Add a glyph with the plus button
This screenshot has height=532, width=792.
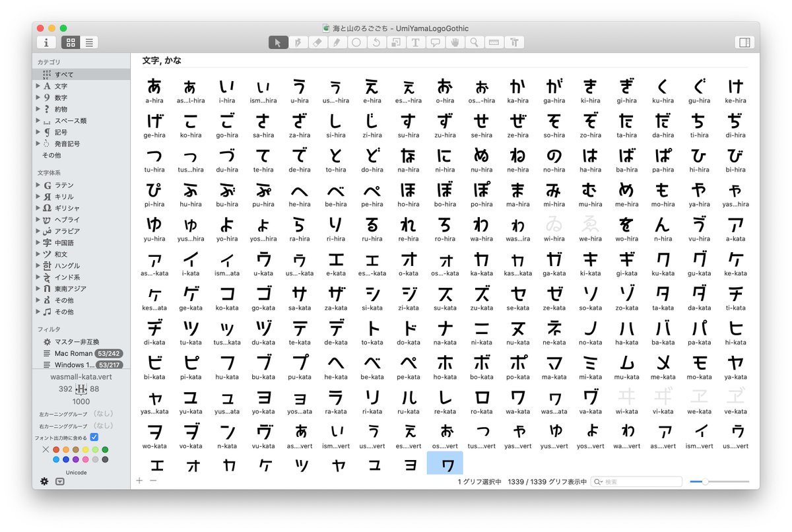click(x=139, y=481)
